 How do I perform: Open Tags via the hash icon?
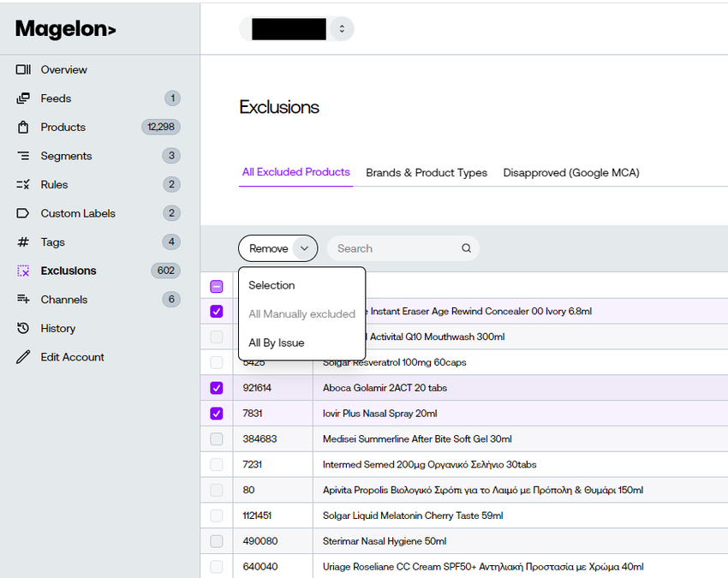pos(23,241)
